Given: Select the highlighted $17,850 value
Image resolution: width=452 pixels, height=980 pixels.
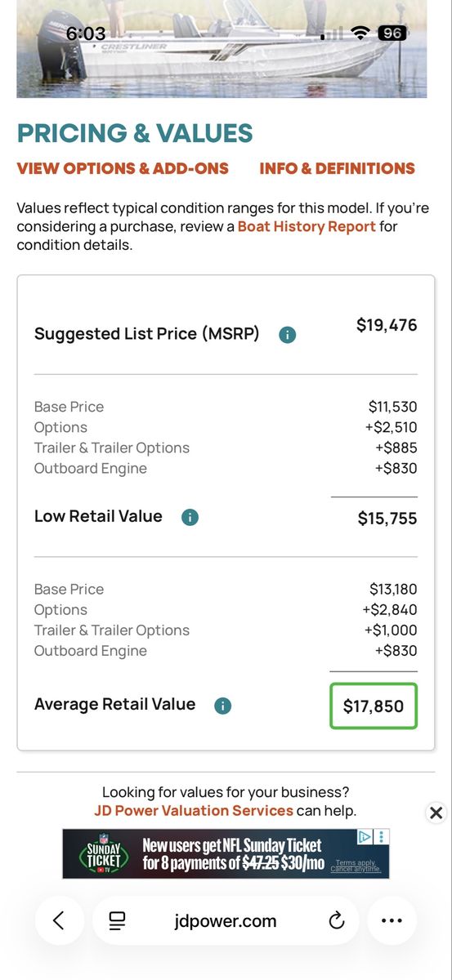Looking at the screenshot, I should (x=374, y=706).
